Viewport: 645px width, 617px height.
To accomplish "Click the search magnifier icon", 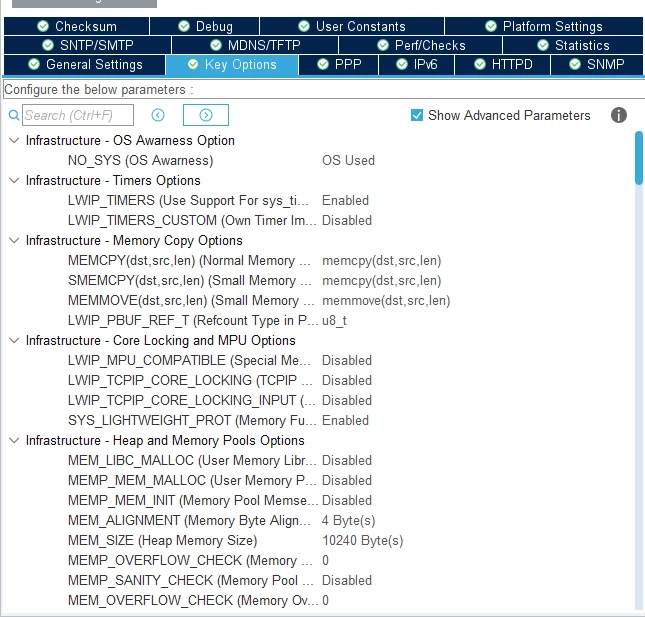I will click(x=14, y=115).
